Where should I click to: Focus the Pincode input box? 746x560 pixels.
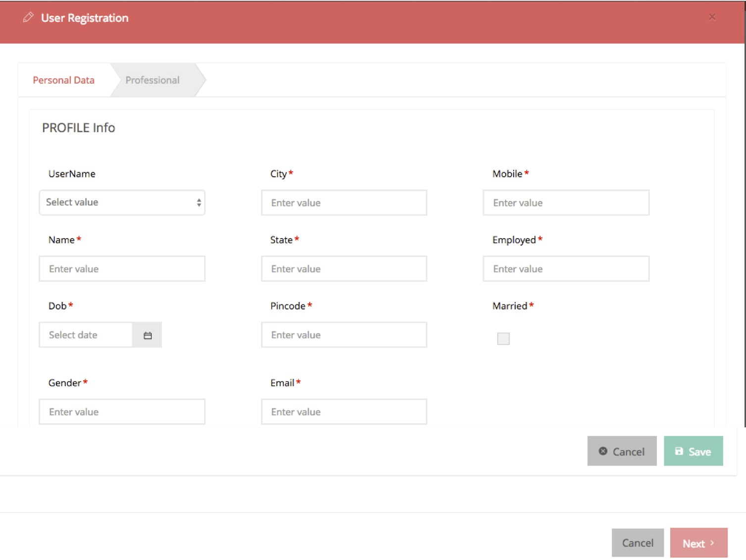coord(344,335)
